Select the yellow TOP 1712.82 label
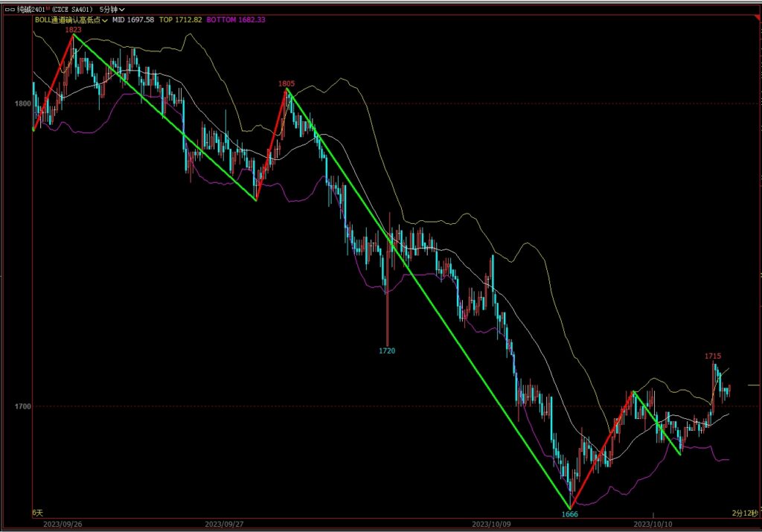This screenshot has width=762, height=532. (x=179, y=20)
